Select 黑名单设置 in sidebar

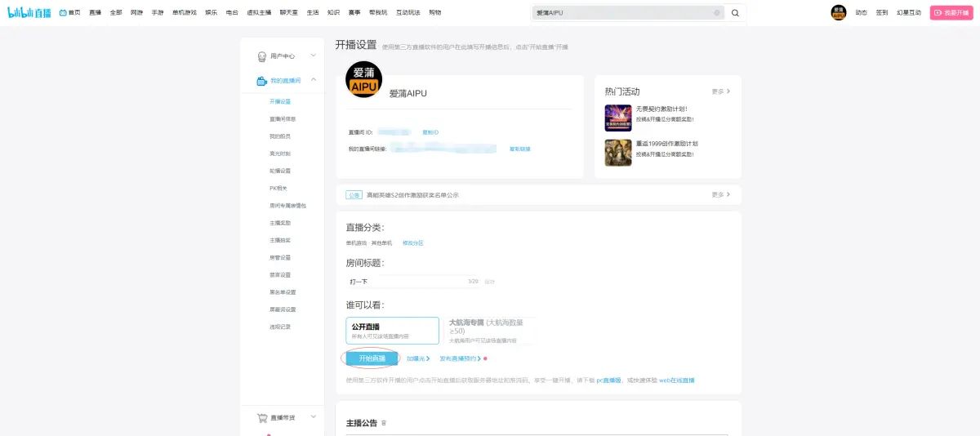tap(283, 292)
